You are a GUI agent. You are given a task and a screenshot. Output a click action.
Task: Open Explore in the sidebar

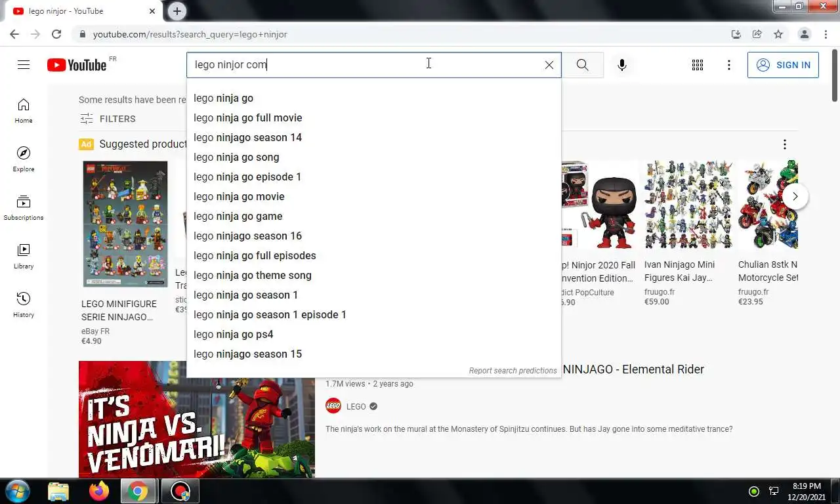[24, 159]
